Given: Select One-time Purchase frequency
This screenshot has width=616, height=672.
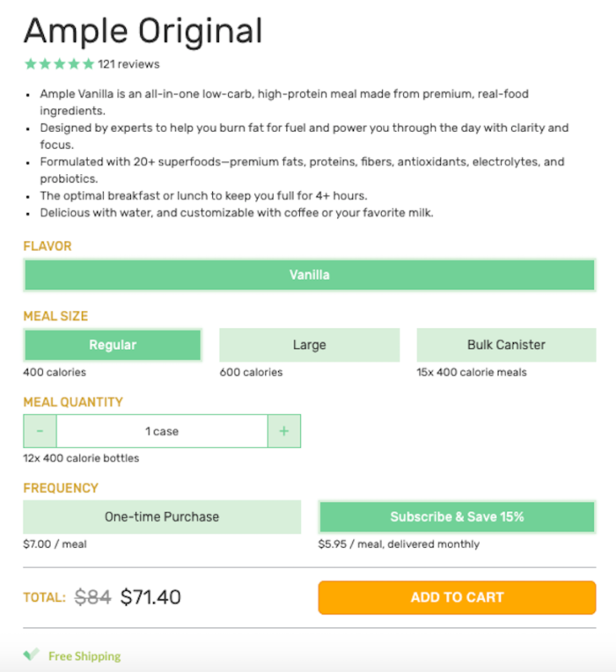Looking at the screenshot, I should (162, 517).
